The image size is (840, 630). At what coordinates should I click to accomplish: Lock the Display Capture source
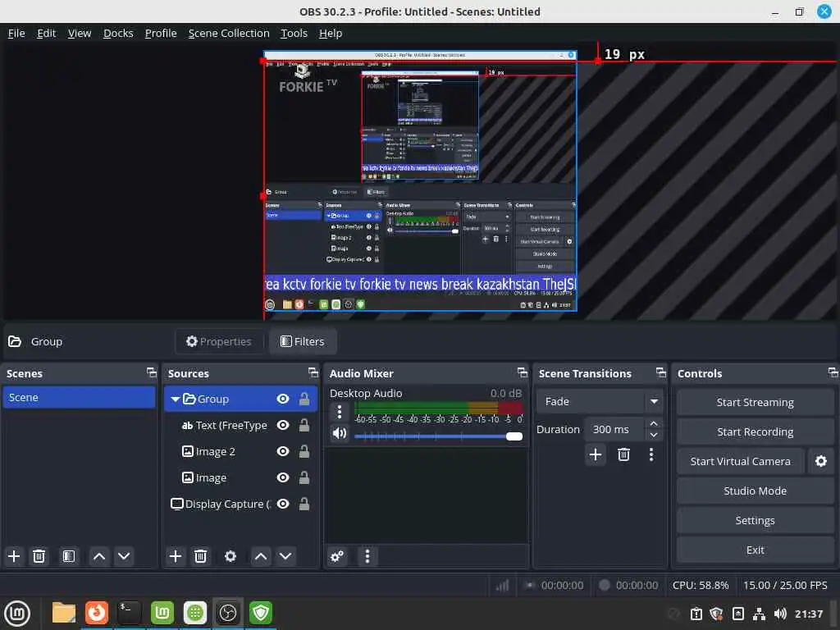tap(304, 504)
